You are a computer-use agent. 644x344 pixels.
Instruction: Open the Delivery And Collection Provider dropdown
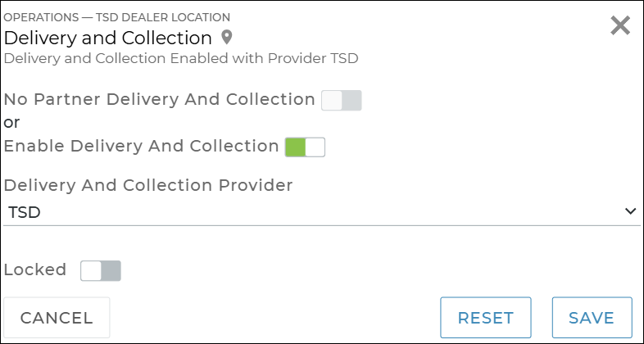pyautogui.click(x=321, y=212)
